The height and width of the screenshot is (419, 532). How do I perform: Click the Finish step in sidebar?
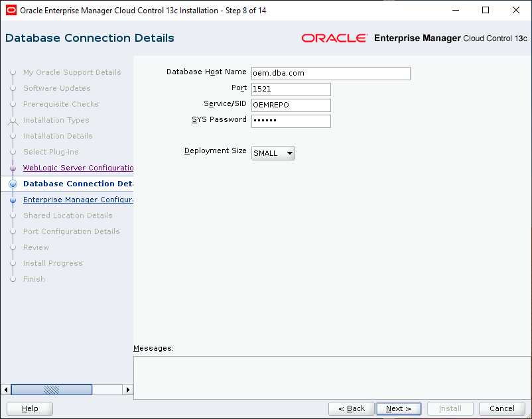point(34,279)
